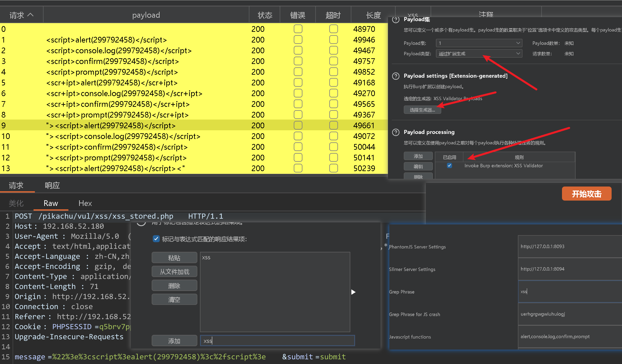Open the Payload集 number dropdown
Screen dimensions: 622x364
[x=479, y=43]
